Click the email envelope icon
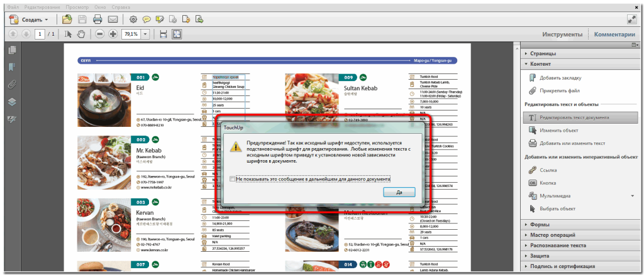Image resolution: width=644 pixels, height=275 pixels. [x=113, y=19]
